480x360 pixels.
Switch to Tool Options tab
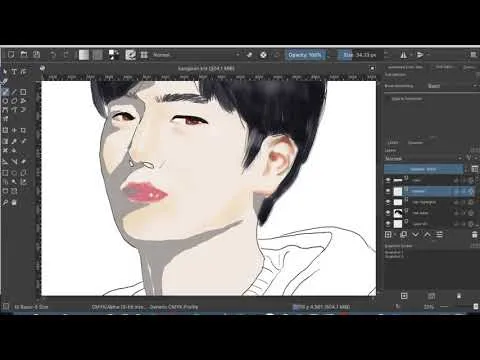click(444, 67)
